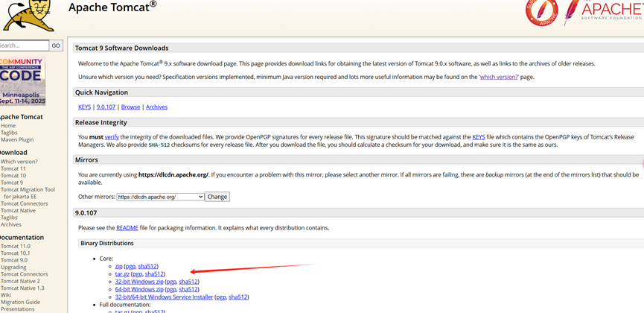Click the Binary Distributions heading
The width and height of the screenshot is (644, 313).
click(107, 244)
